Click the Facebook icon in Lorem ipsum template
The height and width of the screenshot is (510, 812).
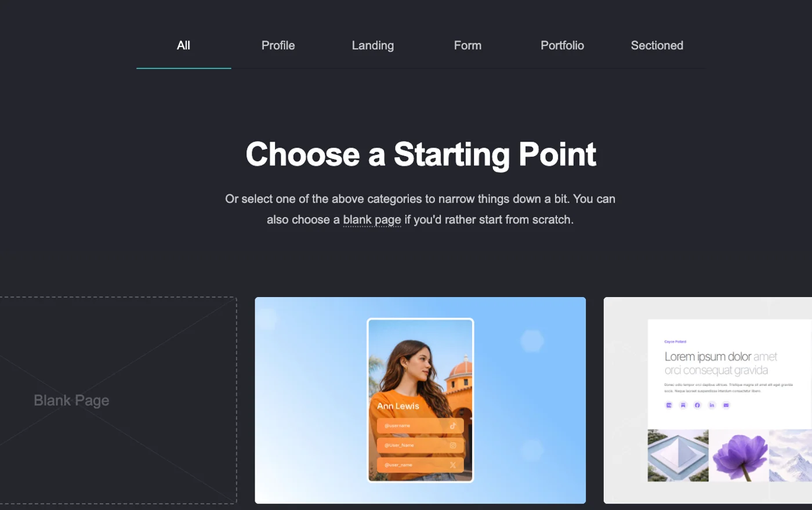[697, 405]
